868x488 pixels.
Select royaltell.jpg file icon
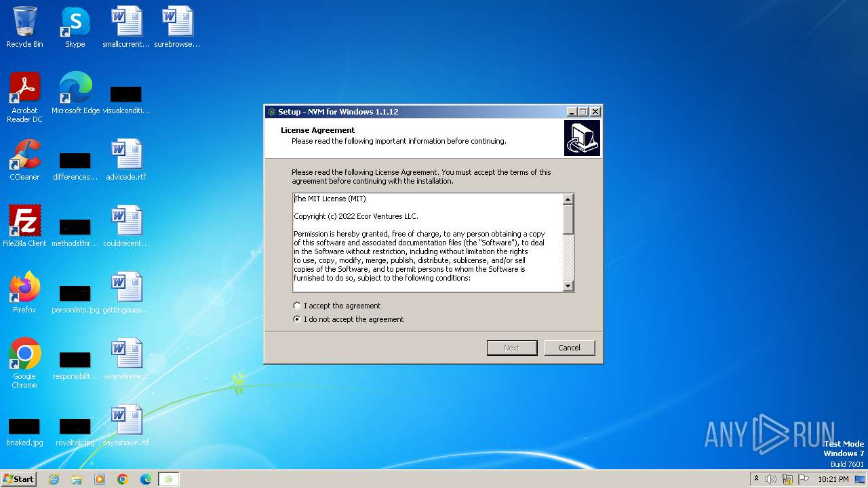tap(75, 431)
